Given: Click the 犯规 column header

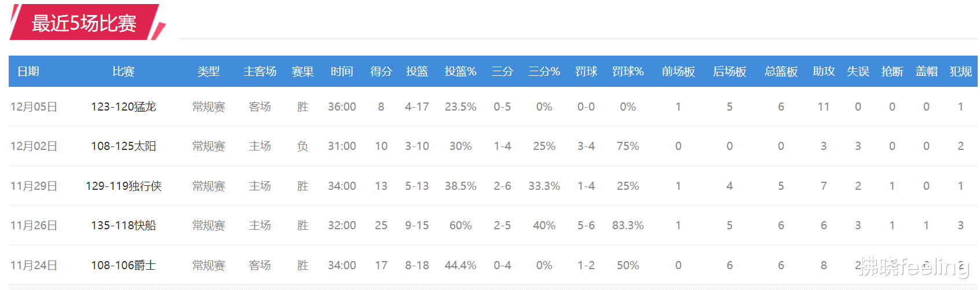Looking at the screenshot, I should 960,71.
